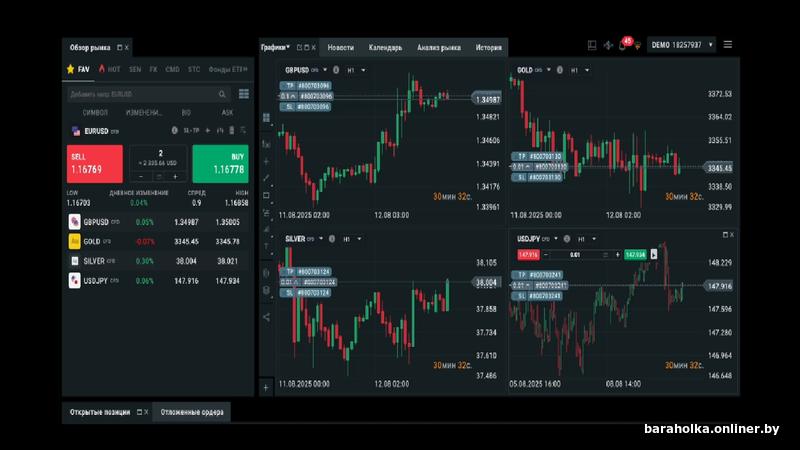Switch to the CMD commodities tab
800x450 pixels.
172,69
